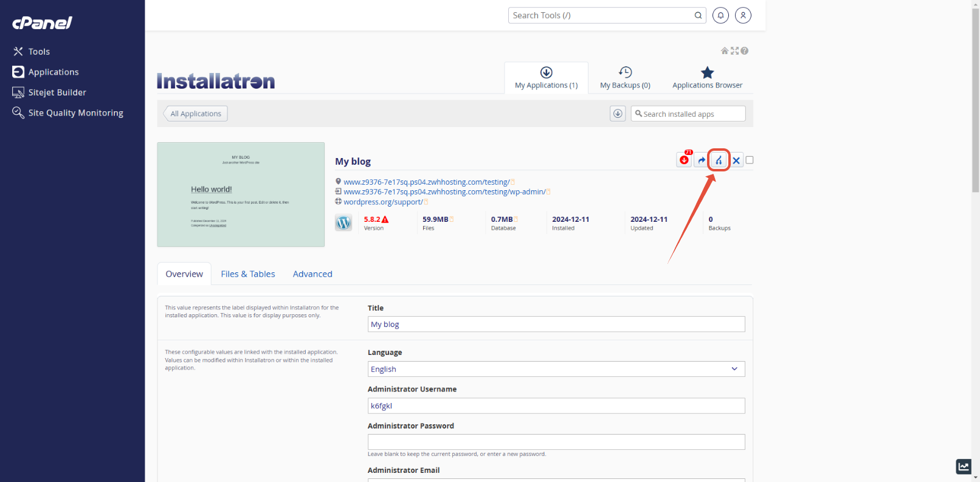Click the Installatron home icon

tap(725, 51)
